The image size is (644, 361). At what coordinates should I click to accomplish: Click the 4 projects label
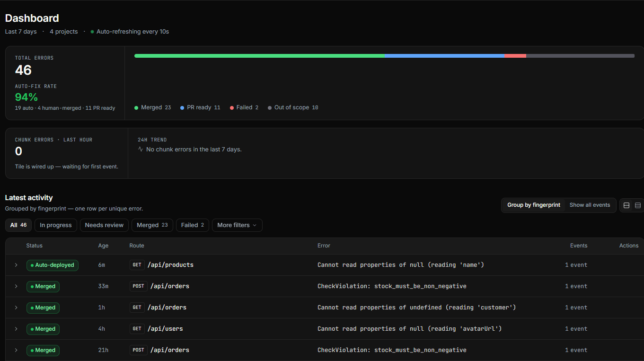coord(64,32)
